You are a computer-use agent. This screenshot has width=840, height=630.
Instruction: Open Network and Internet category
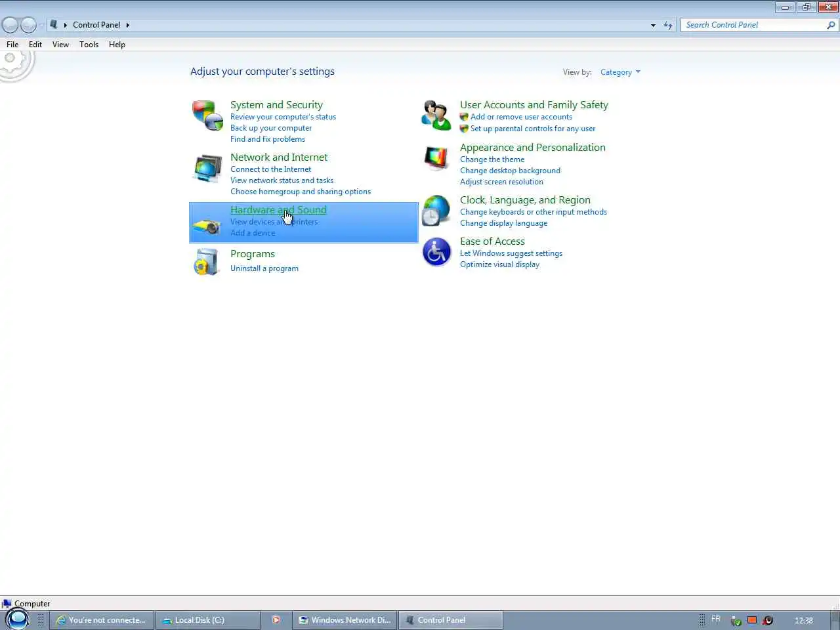tap(279, 157)
